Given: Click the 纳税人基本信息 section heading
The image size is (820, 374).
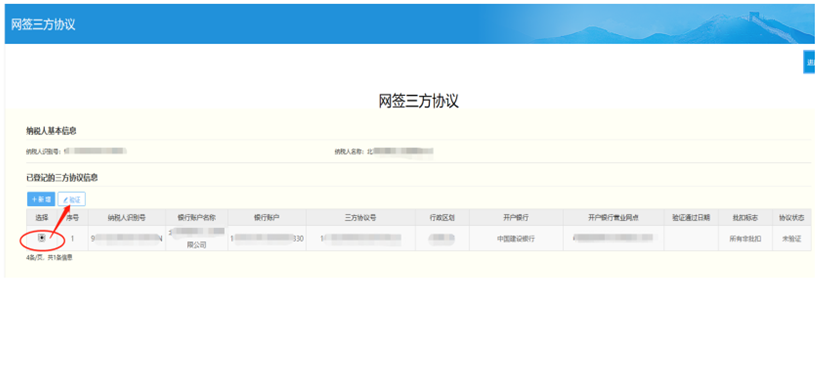Looking at the screenshot, I should (x=51, y=131).
